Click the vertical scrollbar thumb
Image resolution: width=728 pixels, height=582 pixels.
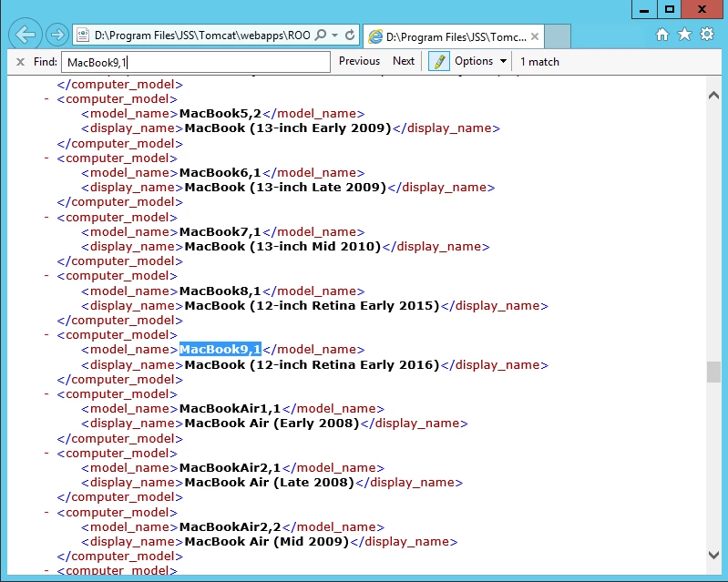(x=713, y=373)
